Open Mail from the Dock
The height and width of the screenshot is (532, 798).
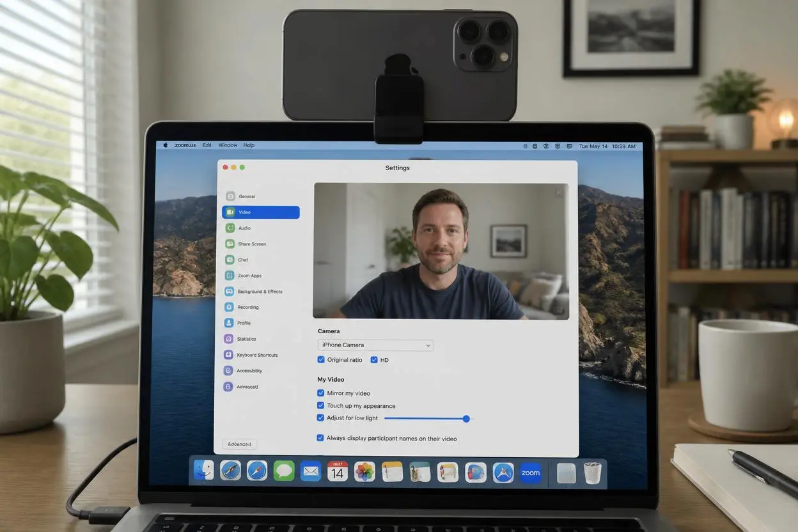click(311, 471)
